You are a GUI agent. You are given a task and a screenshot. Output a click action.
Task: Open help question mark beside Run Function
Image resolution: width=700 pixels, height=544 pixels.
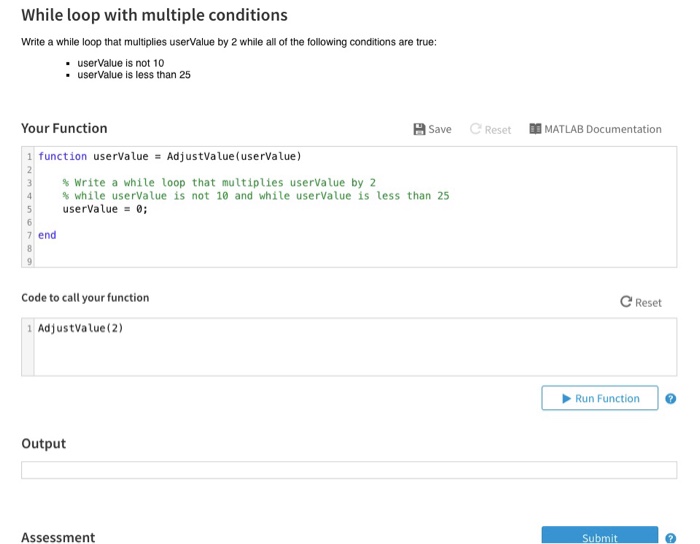point(671,399)
